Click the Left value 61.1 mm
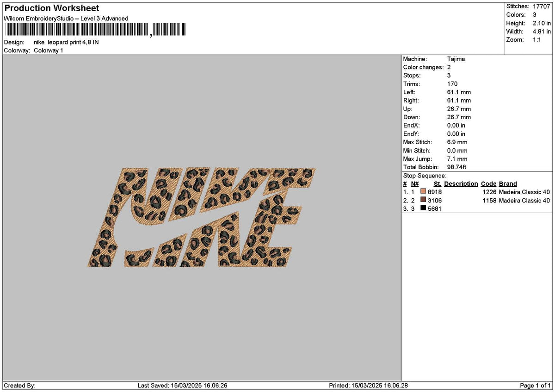 pos(459,92)
